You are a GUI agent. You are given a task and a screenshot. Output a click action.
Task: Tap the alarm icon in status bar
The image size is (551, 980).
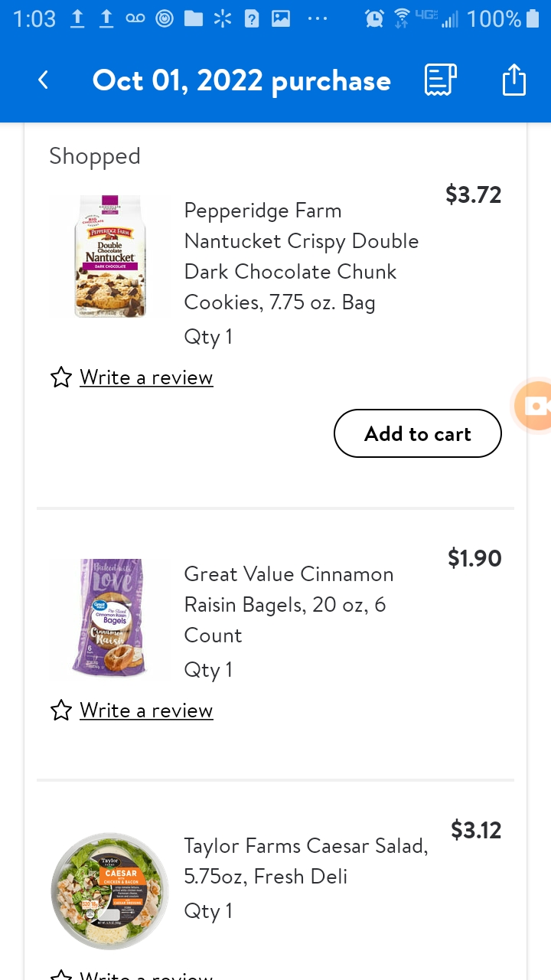click(374, 18)
